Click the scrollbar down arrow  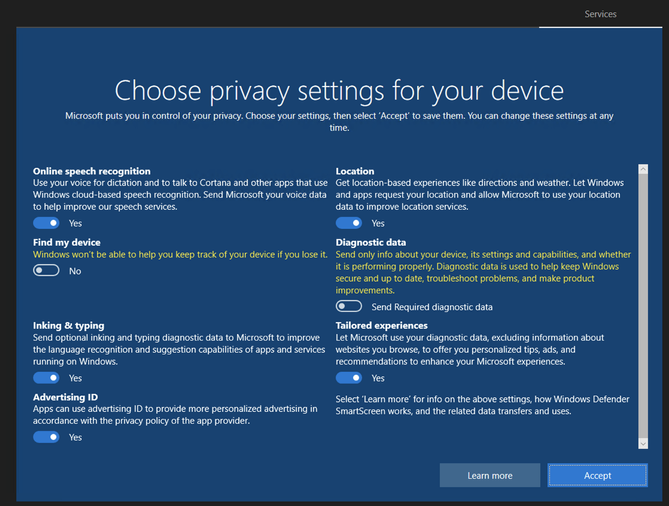tap(643, 444)
